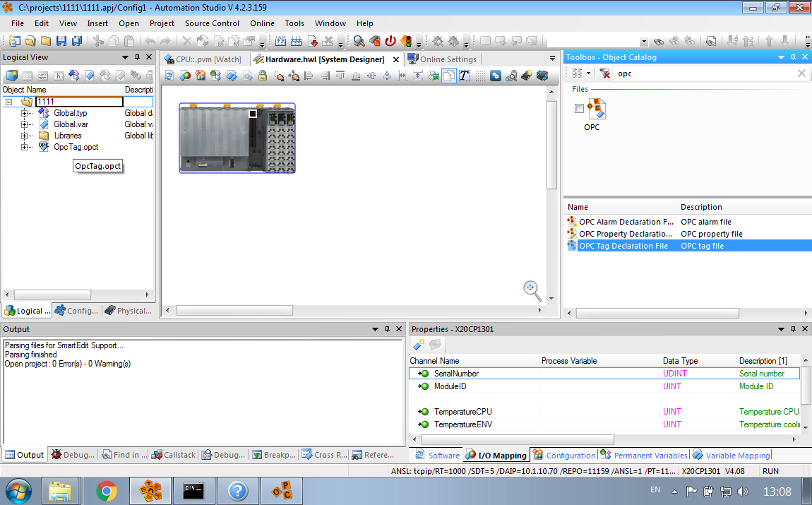
Task: Select the TemperatureCPU channel row
Action: (604, 412)
